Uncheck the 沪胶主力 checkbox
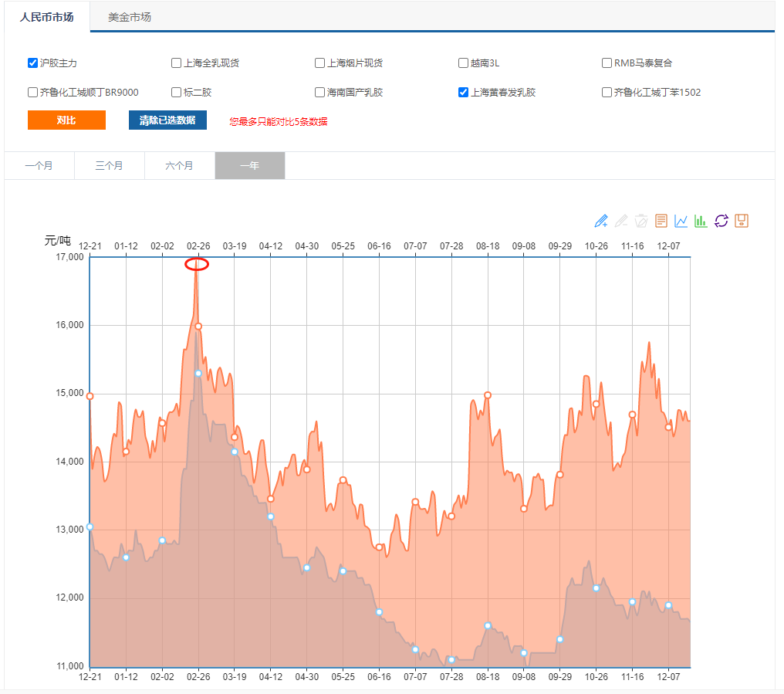 32,63
